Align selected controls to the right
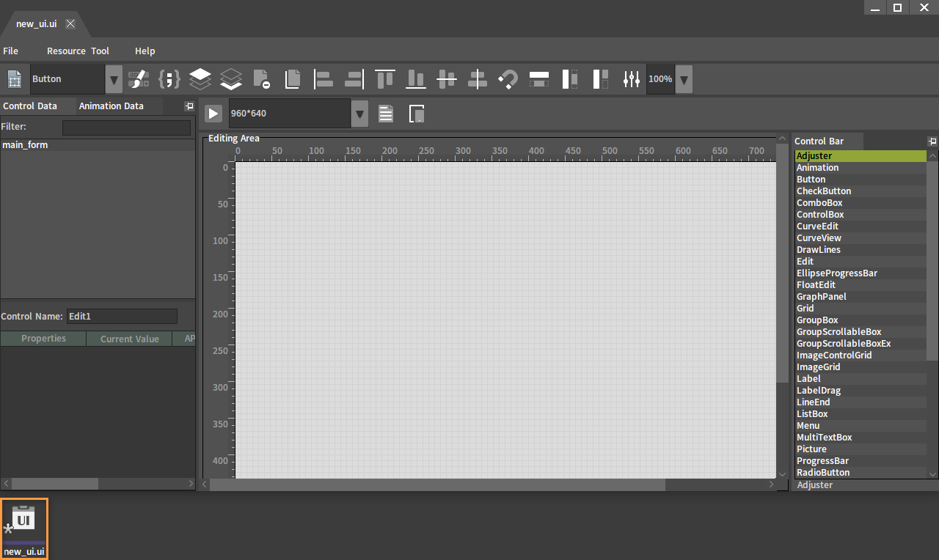 pos(354,79)
